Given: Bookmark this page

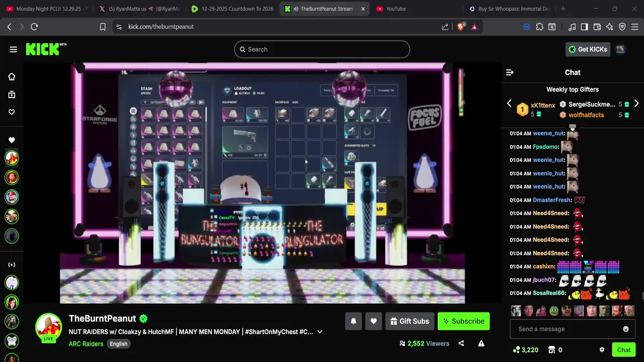Looking at the screenshot, I should (x=103, y=27).
